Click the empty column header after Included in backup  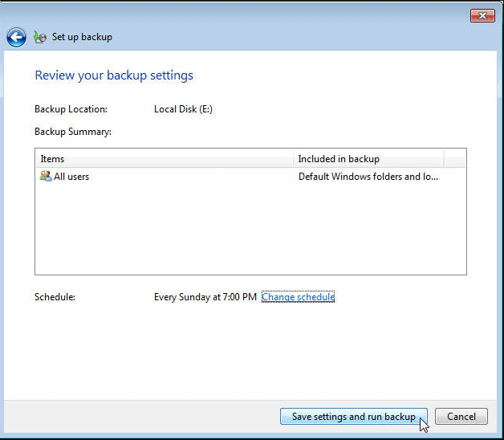click(x=454, y=159)
